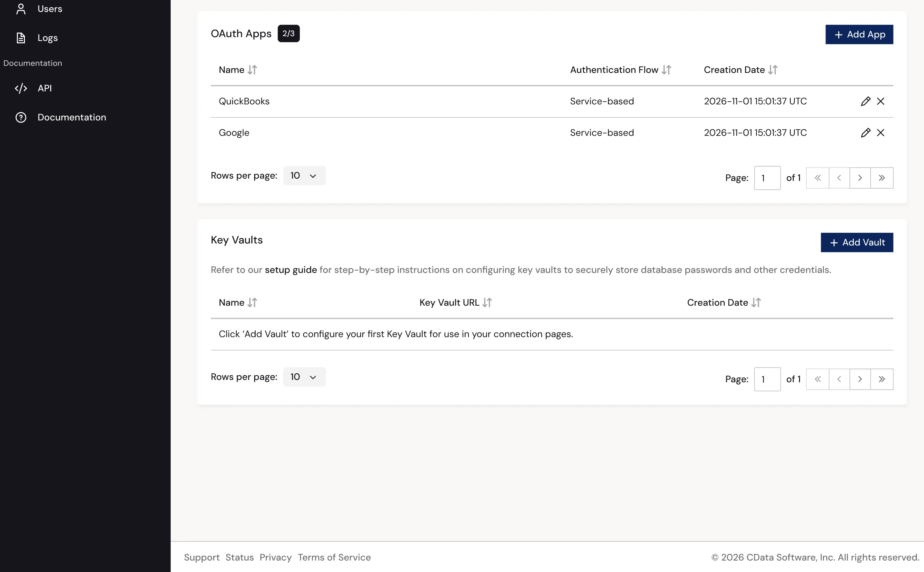
Task: Click OAuth Apps page number field
Action: [x=767, y=178]
